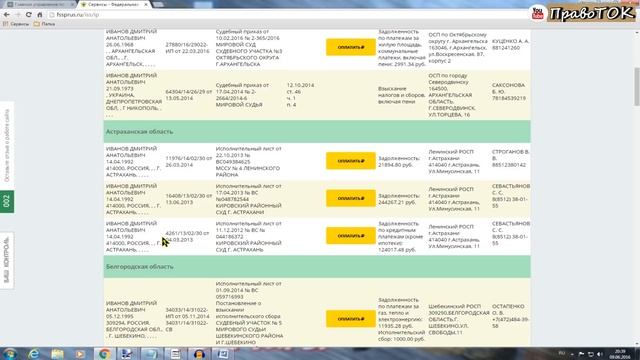The image size is (640, 360).
Task: Select bailiff name ОСТАПЕНКО О. В.
Action: coord(508,310)
